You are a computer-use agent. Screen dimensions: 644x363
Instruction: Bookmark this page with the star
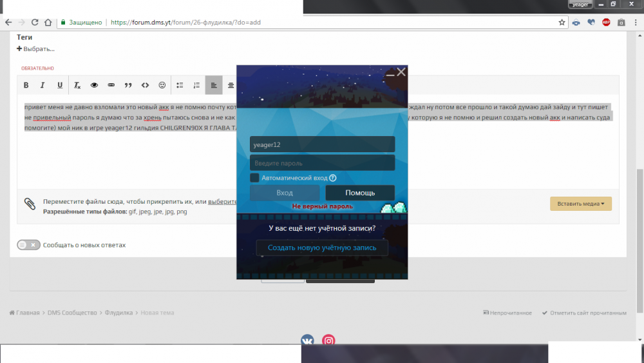(x=562, y=22)
